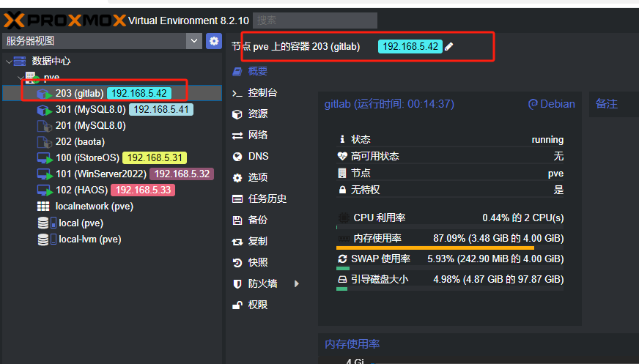
Task: Open the 控制台 console tab
Action: (262, 93)
